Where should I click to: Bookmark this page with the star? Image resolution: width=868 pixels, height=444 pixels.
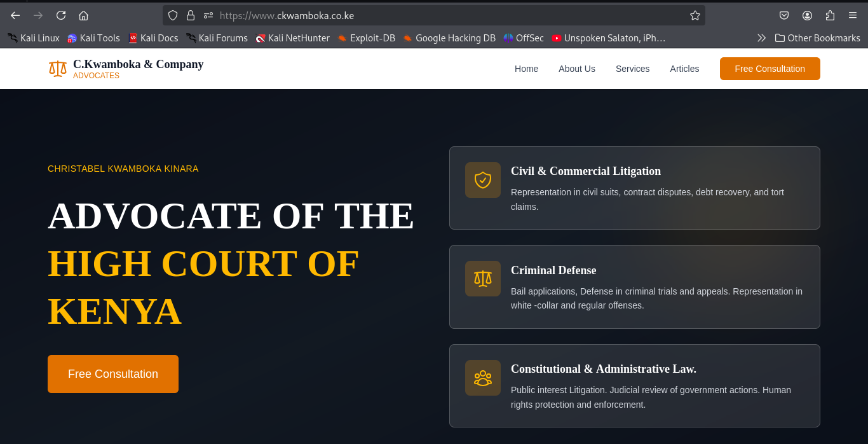point(695,15)
